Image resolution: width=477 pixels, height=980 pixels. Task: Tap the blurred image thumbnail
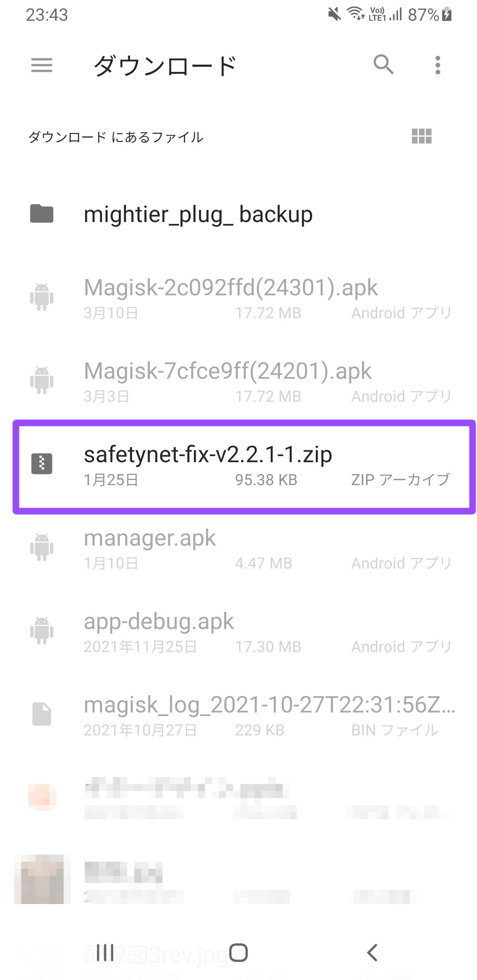tap(42, 879)
